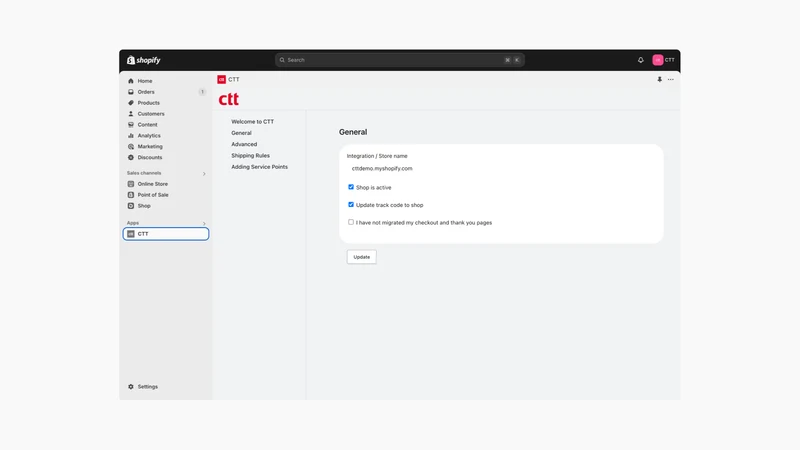Select General in CTT menu
This screenshot has height=450, width=800.
[x=241, y=133]
